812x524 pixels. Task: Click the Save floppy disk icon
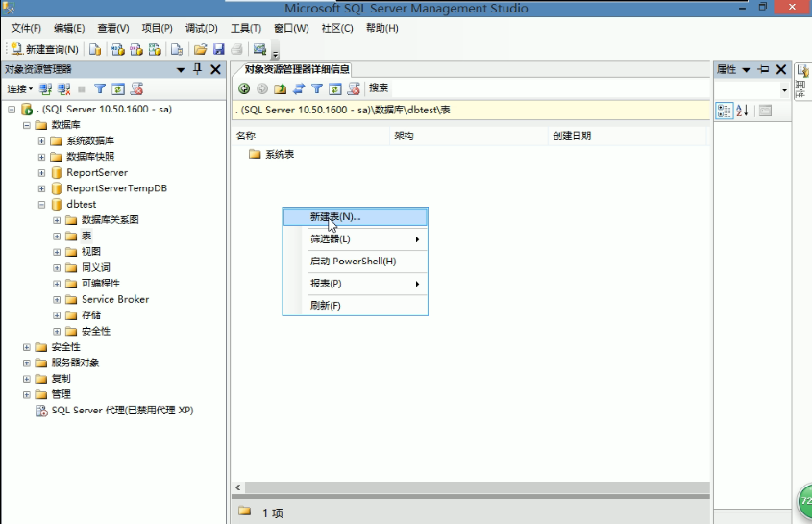coord(218,49)
